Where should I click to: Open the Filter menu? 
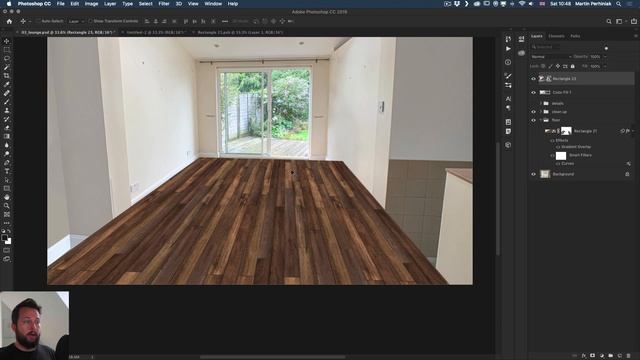(x=164, y=4)
